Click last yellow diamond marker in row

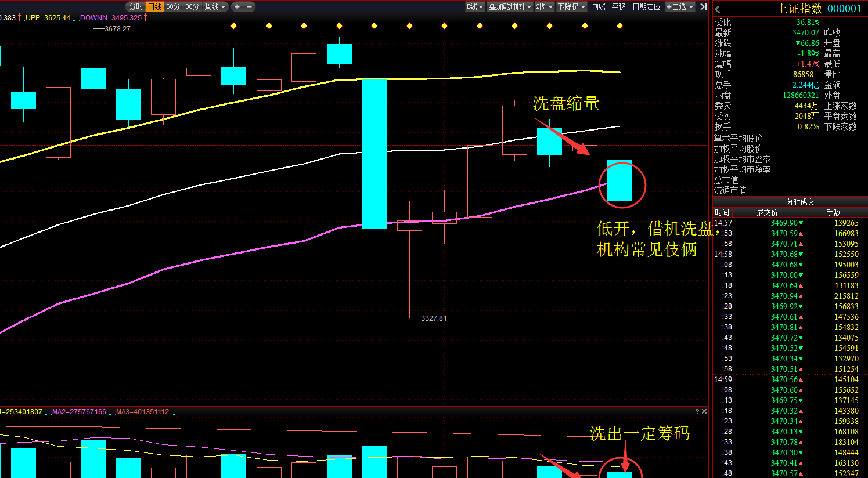pyautogui.click(x=620, y=26)
